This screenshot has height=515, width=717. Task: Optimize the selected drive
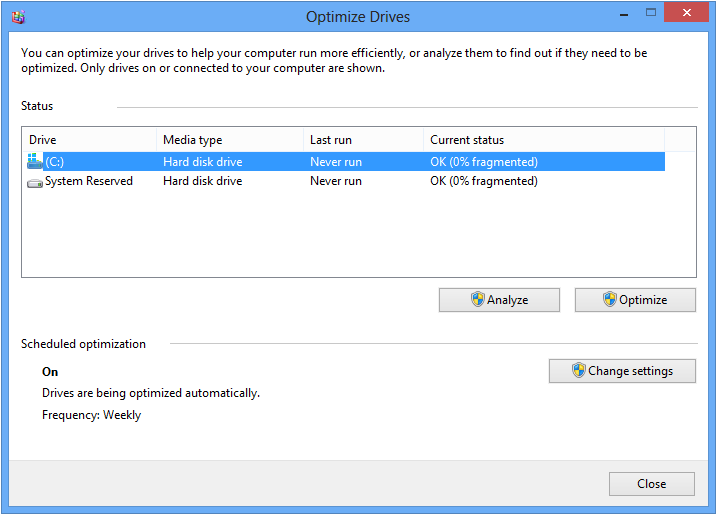coord(635,300)
